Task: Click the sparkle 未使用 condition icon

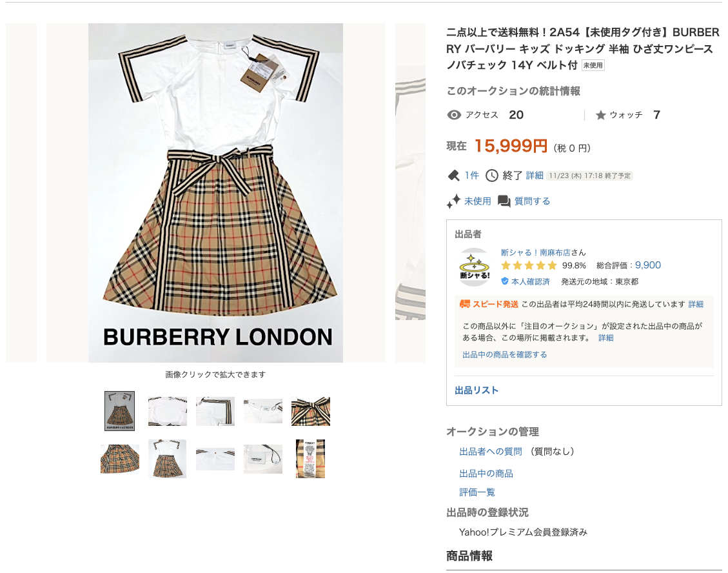Action: [453, 201]
